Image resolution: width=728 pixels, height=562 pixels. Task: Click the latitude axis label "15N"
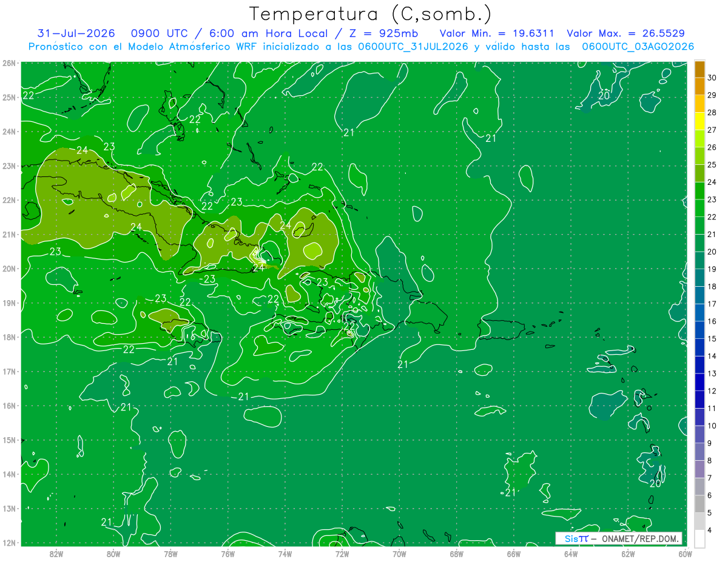[9, 440]
